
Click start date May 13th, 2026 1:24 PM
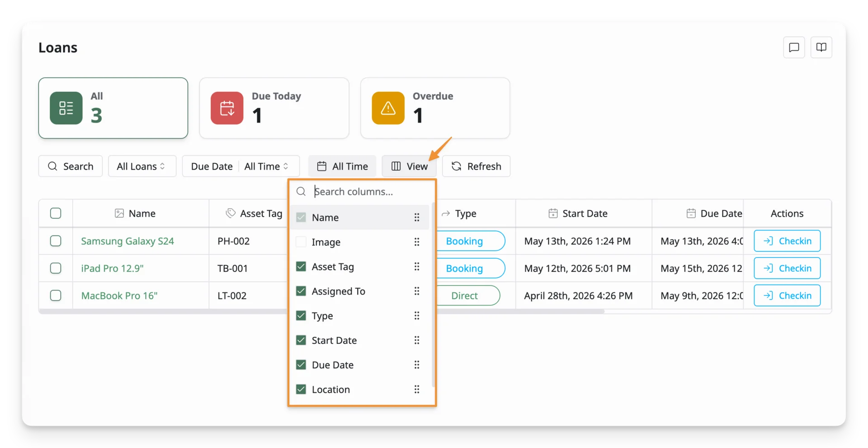click(577, 241)
